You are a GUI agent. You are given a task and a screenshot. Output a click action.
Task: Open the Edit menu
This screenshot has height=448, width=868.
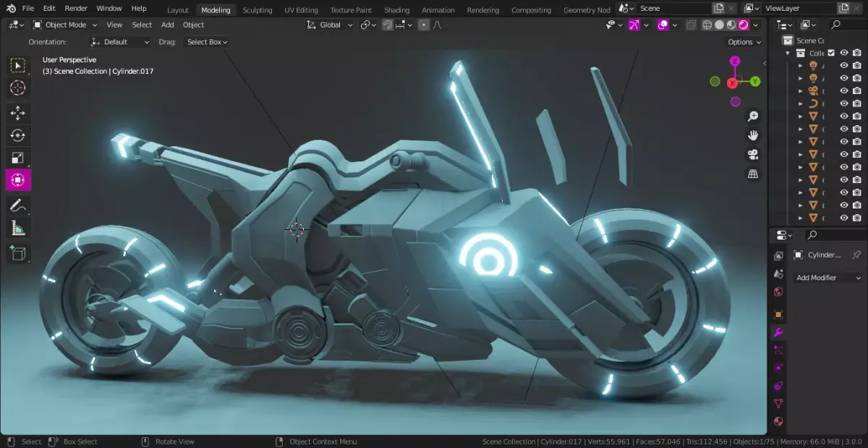(49, 9)
